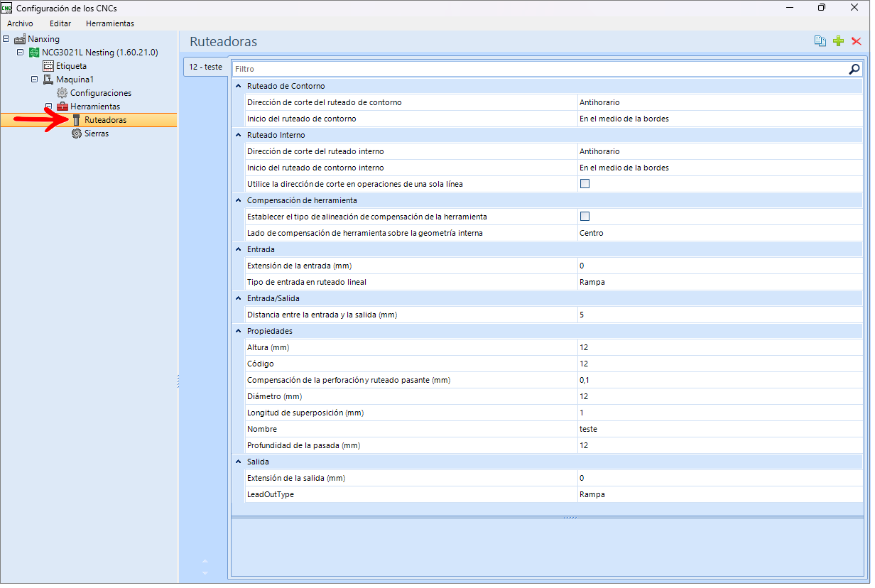Enable tool compensation alignment type checkbox

tap(585, 217)
